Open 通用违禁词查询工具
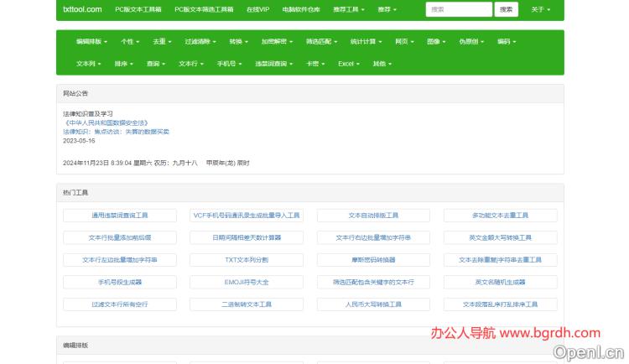The width and height of the screenshot is (629, 364). click(x=120, y=215)
